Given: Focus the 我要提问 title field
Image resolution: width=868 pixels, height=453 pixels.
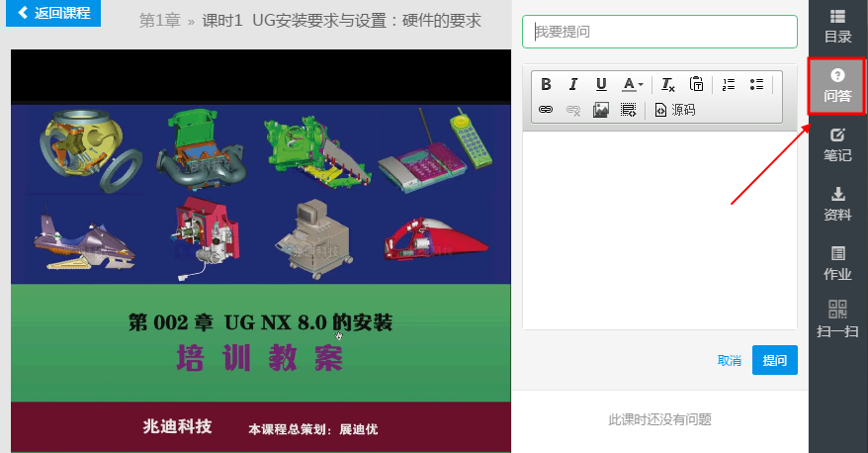Looking at the screenshot, I should coord(659,32).
